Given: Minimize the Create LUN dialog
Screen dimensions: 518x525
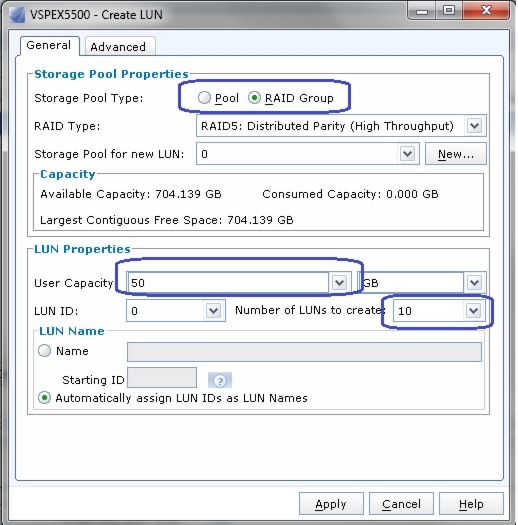Looking at the screenshot, I should point(422,11).
